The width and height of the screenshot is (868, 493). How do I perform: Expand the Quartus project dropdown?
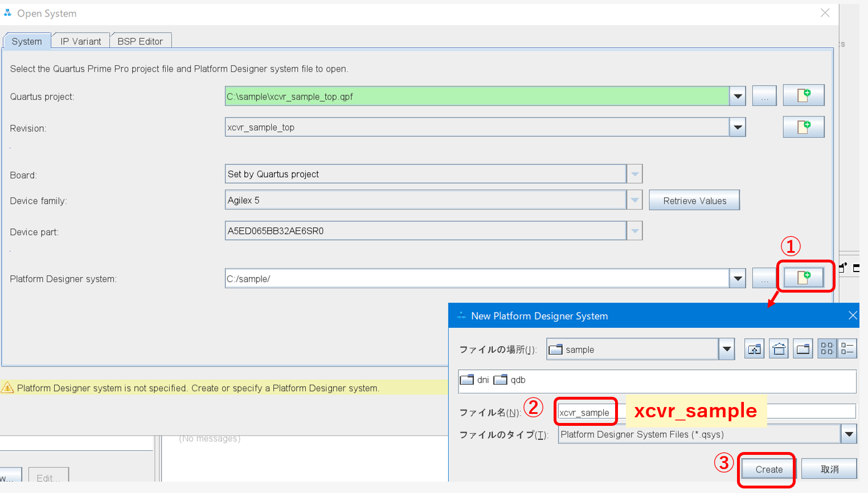738,96
